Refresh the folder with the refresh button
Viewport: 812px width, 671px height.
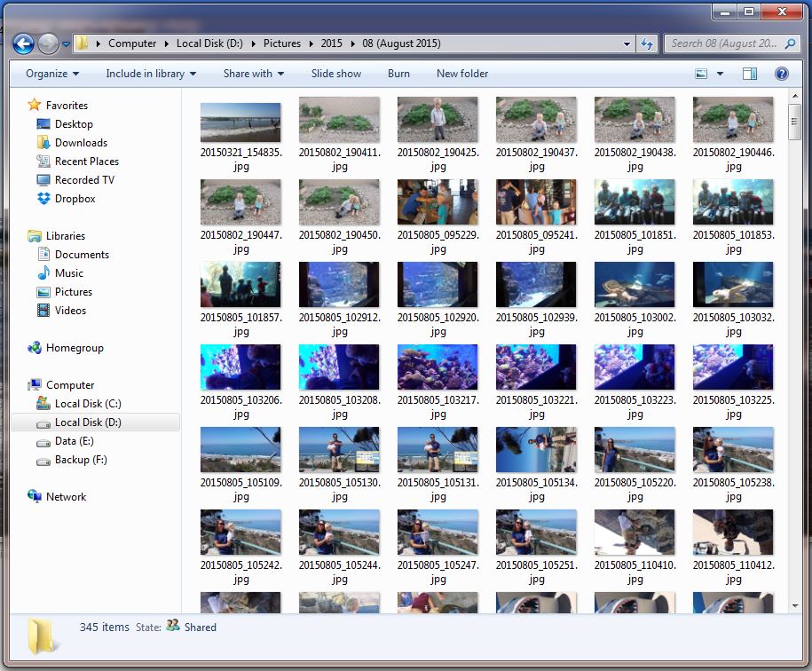click(647, 44)
